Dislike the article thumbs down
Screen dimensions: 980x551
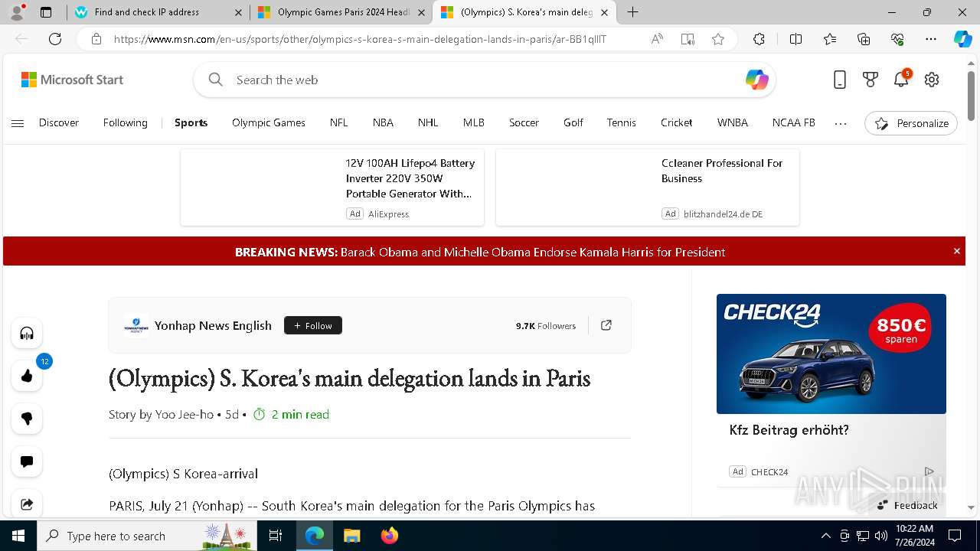27,419
